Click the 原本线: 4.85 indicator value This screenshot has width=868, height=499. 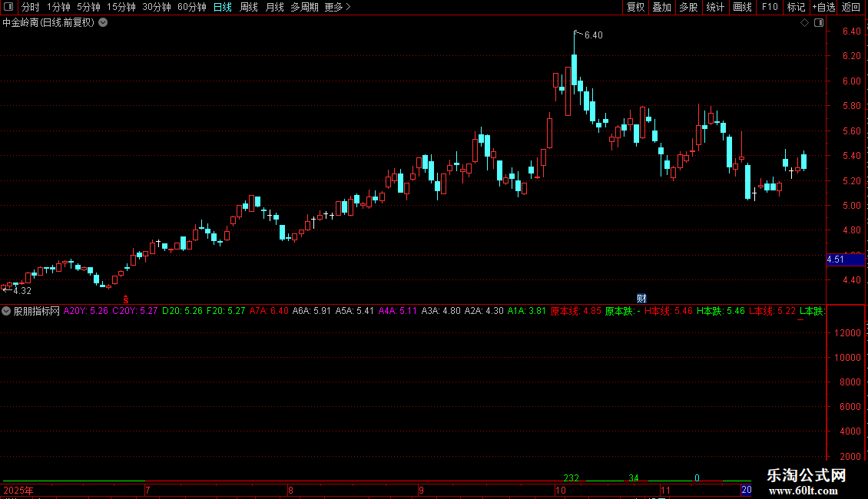click(575, 312)
